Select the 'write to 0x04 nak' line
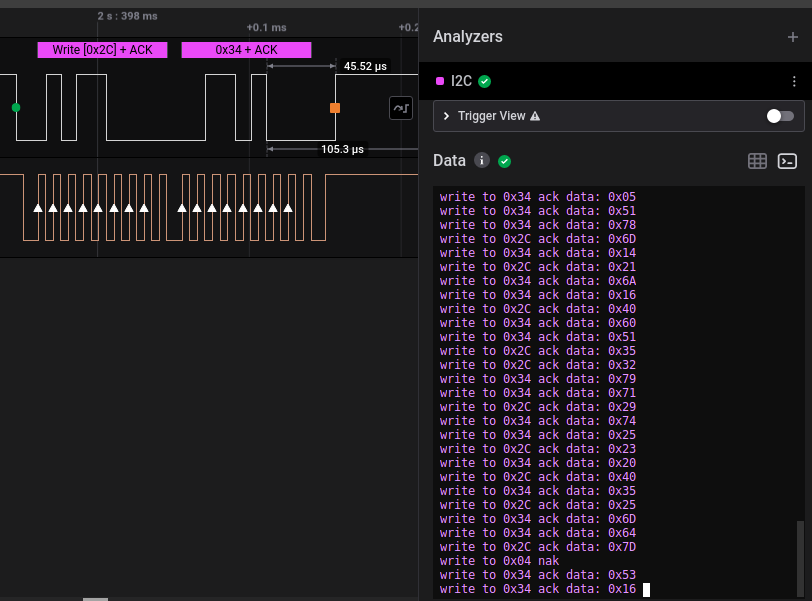The image size is (812, 601). click(499, 561)
